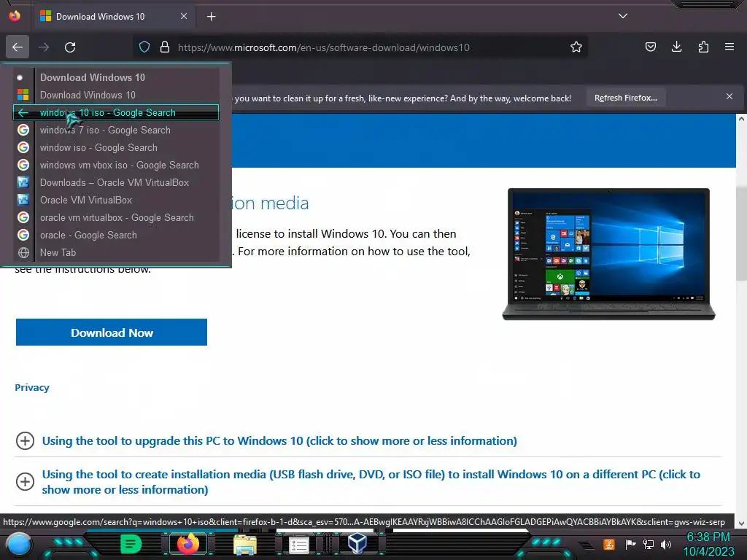Viewport: 747px width, 560px height.
Task: Expand create installation media section plus icon
Action: [x=25, y=481]
